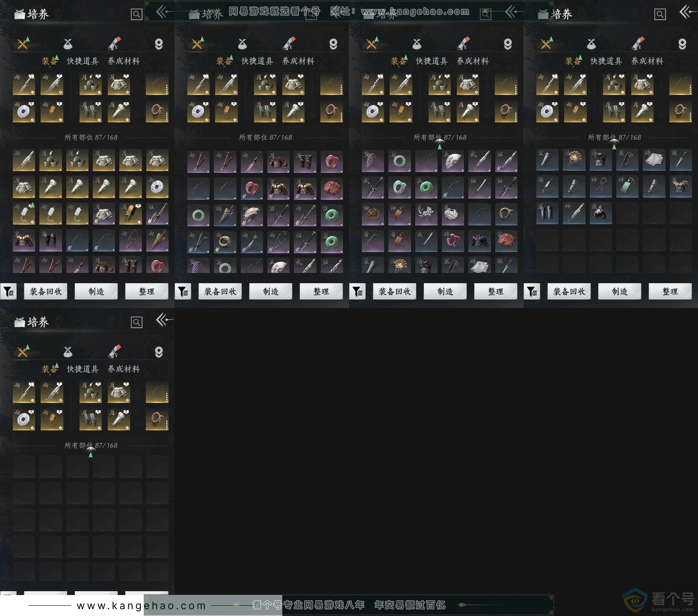The height and width of the screenshot is (616, 698).
Task: Click the back arrow in the top-right panel
Action: click(x=688, y=12)
